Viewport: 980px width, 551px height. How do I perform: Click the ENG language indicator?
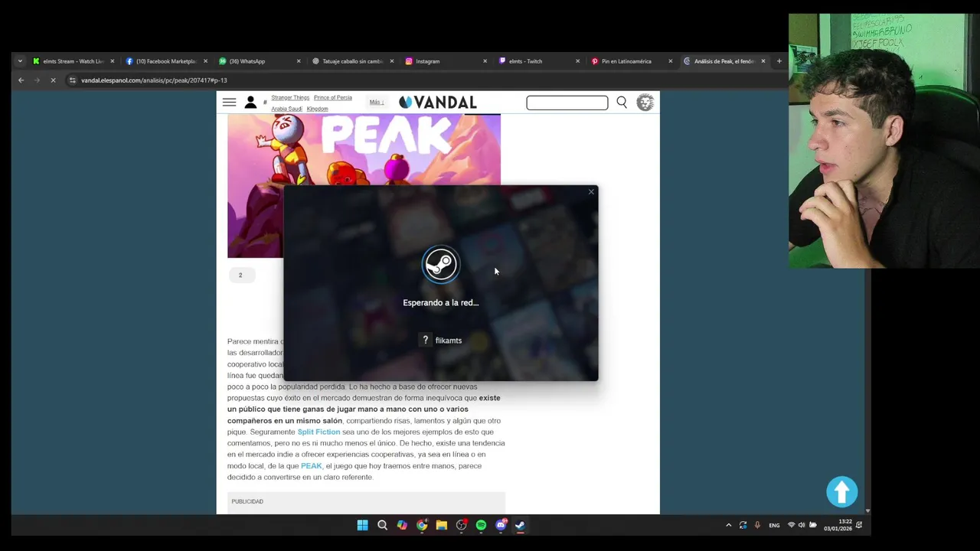coord(774,525)
